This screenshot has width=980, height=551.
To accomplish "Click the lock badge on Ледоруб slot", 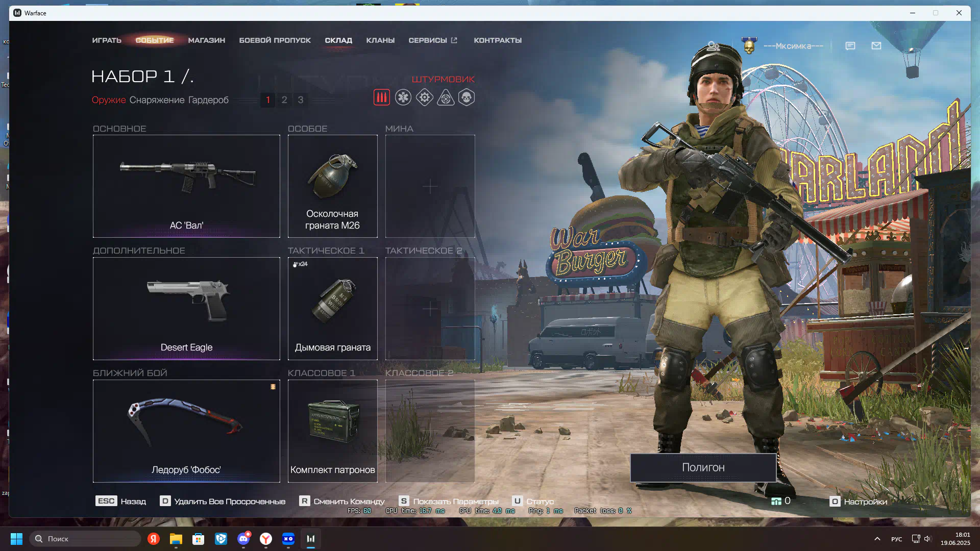I will click(x=273, y=387).
